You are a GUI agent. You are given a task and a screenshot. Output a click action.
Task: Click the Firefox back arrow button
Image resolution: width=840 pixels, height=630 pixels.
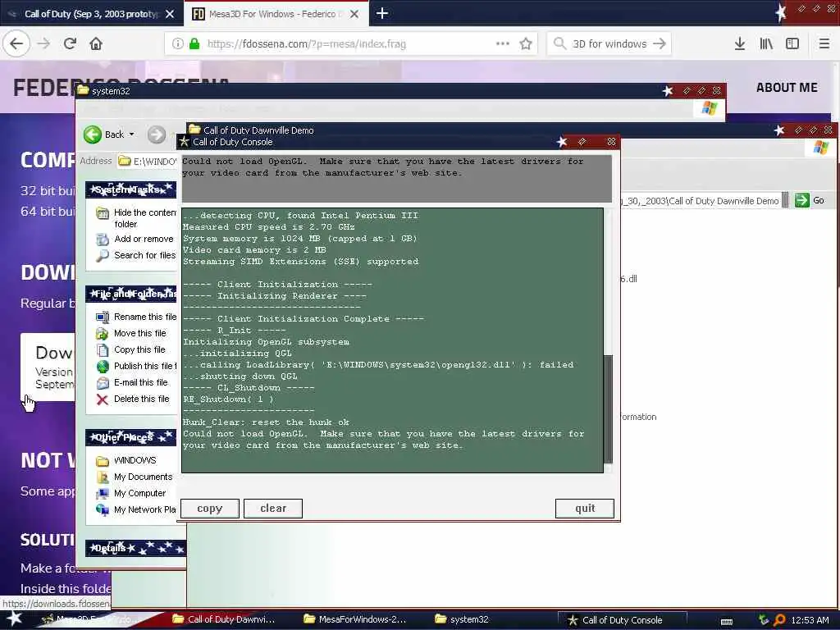click(16, 43)
